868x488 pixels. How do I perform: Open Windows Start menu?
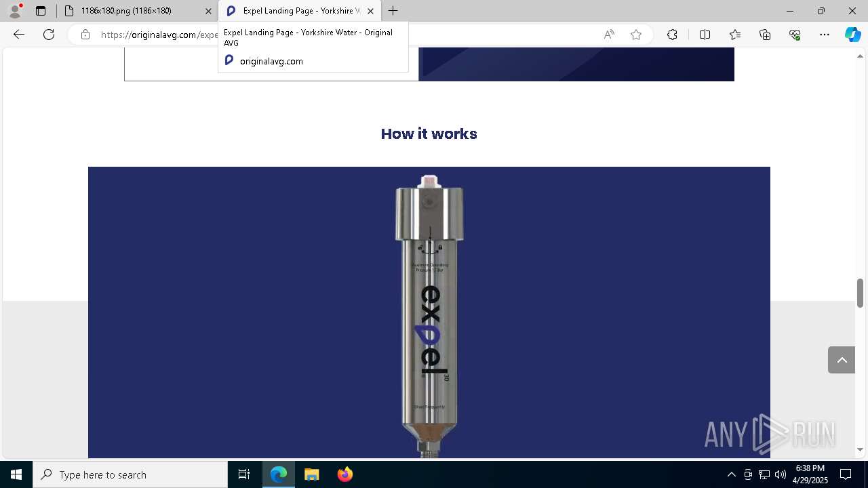16,474
